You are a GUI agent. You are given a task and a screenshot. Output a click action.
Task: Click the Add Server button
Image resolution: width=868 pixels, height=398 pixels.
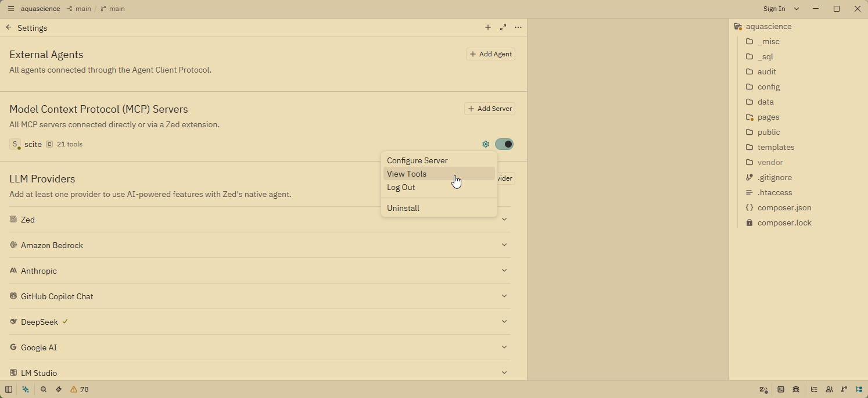pyautogui.click(x=490, y=109)
